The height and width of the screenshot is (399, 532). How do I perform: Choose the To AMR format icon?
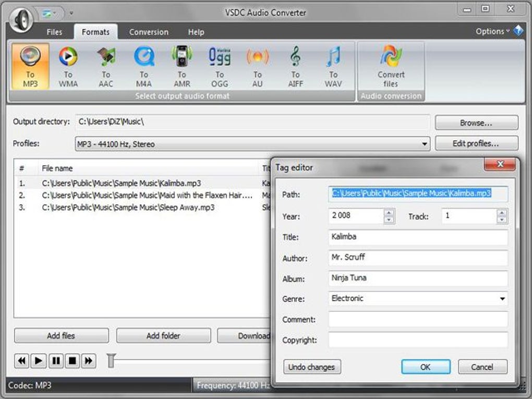[182, 67]
